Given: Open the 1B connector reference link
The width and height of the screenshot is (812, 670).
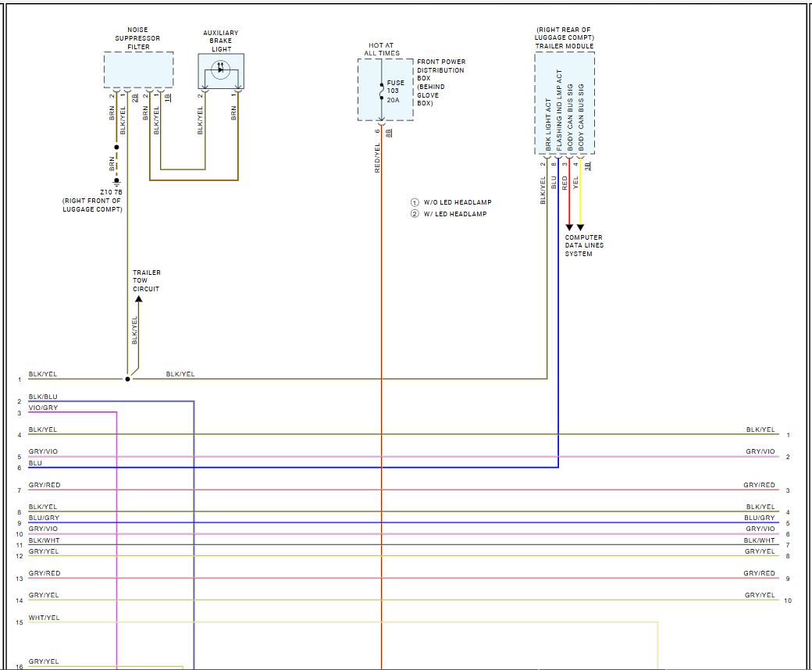Looking at the screenshot, I should click(x=168, y=98).
